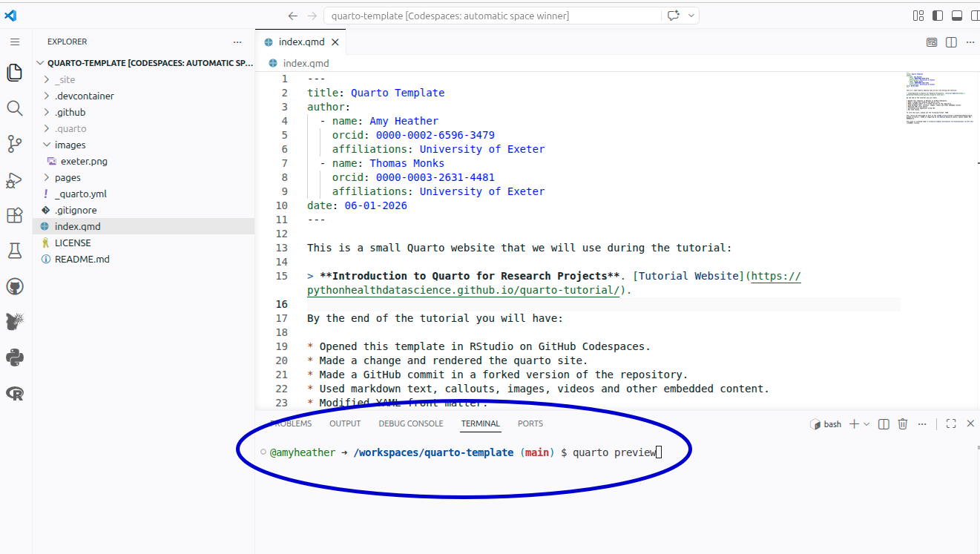Open the Explorer view in activity bar
The width and height of the screenshot is (980, 554).
15,72
